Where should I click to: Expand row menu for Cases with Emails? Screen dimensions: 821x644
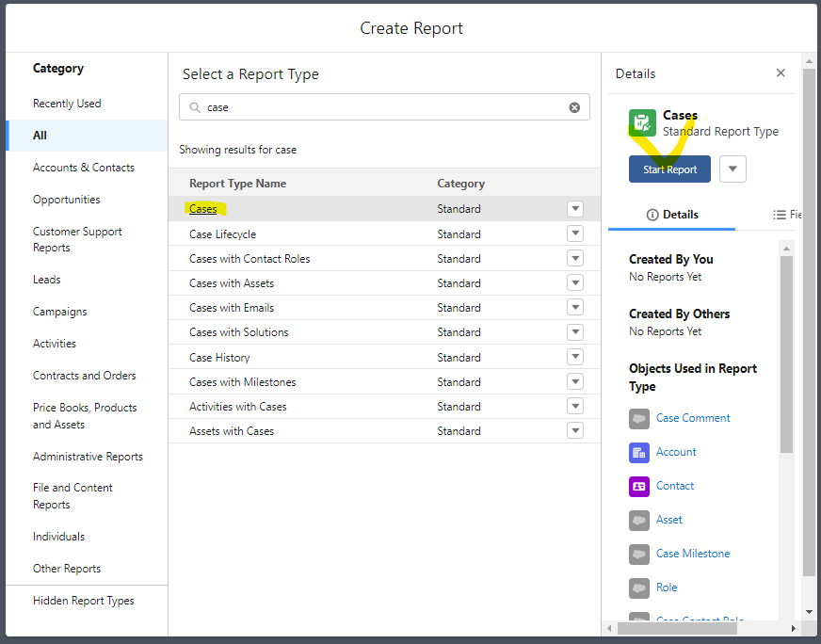coord(574,308)
